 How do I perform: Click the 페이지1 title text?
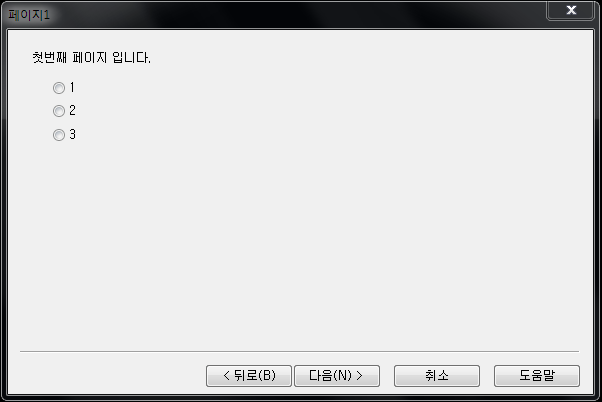click(29, 15)
